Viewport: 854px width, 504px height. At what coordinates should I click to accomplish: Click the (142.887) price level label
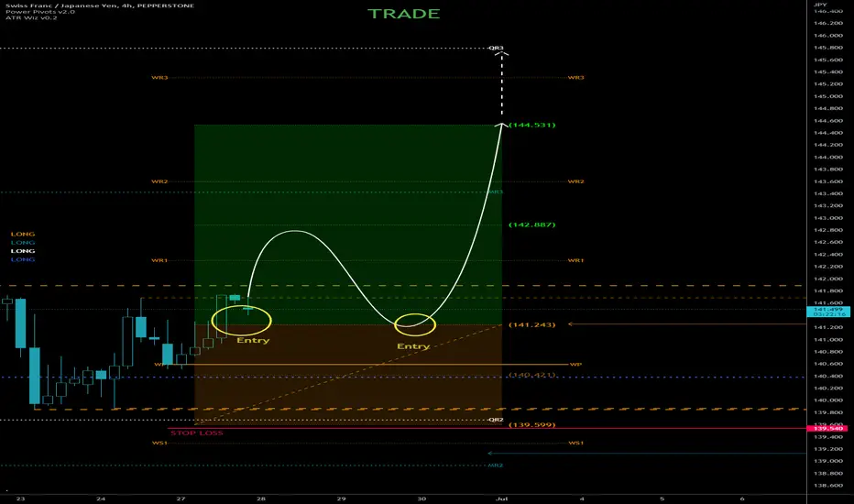point(532,225)
